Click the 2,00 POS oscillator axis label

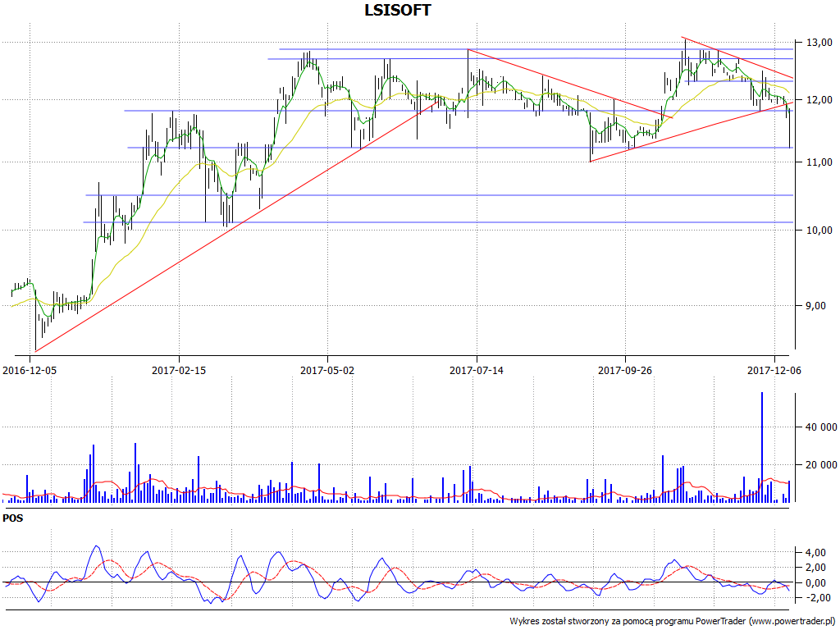815,568
